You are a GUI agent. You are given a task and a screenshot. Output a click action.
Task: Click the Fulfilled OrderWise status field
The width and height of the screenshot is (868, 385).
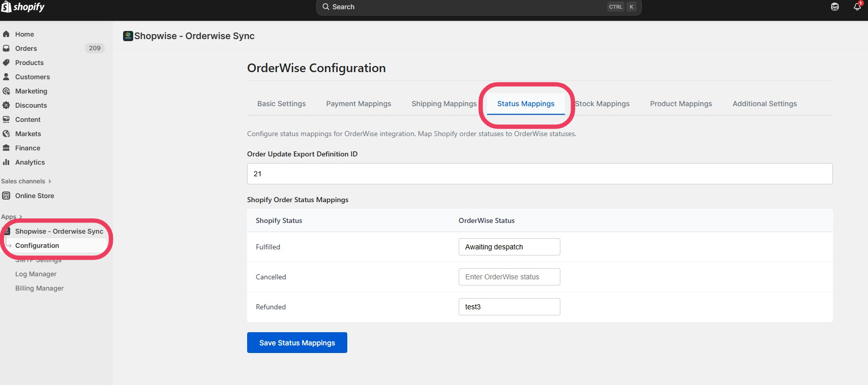[509, 247]
